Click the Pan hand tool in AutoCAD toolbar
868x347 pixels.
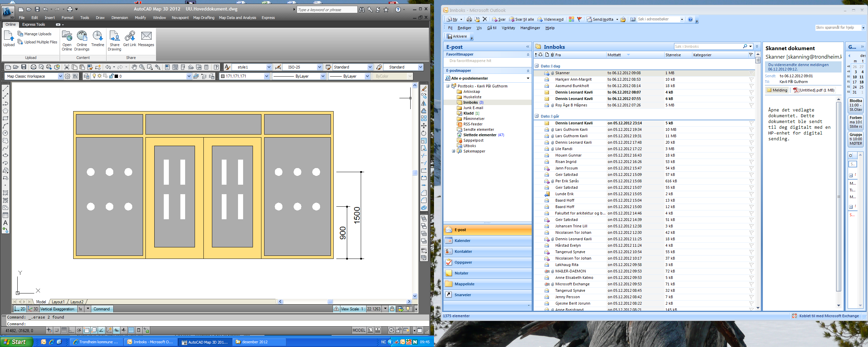tap(134, 67)
